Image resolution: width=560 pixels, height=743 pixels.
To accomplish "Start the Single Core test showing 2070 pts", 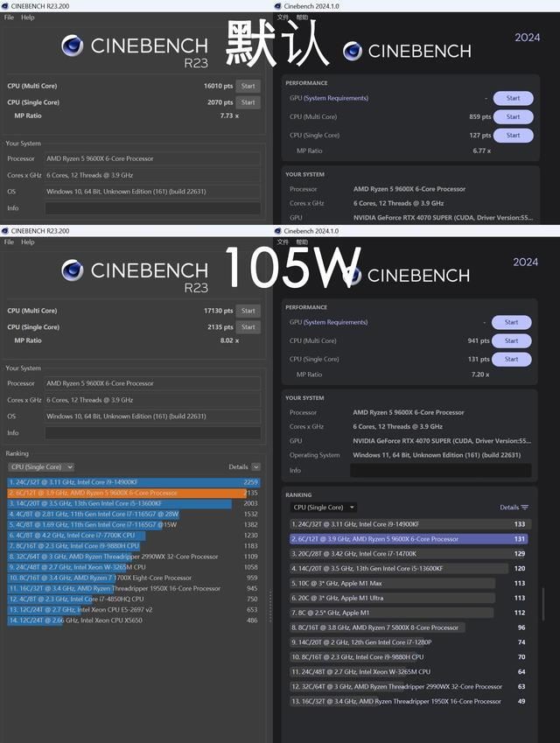I will point(248,102).
